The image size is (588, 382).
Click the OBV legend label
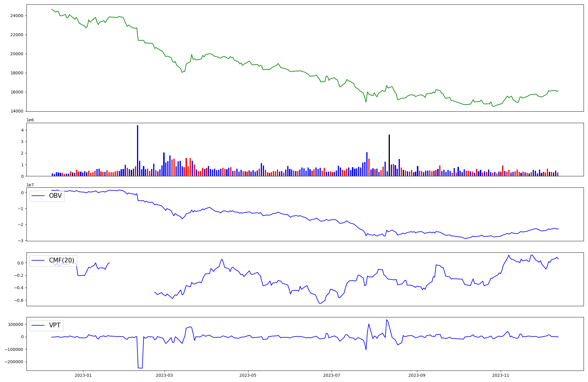tap(55, 196)
